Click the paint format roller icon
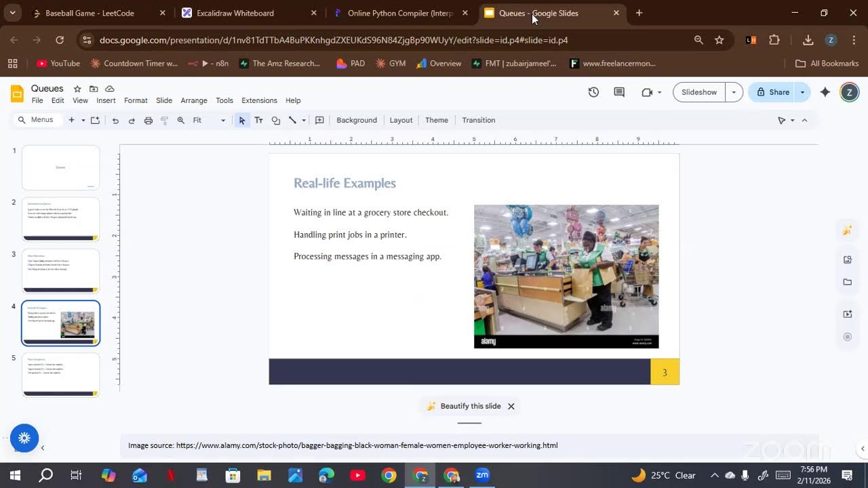 click(164, 121)
